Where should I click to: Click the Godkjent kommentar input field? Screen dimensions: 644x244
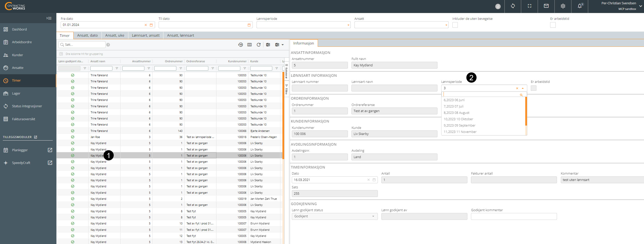click(514, 216)
